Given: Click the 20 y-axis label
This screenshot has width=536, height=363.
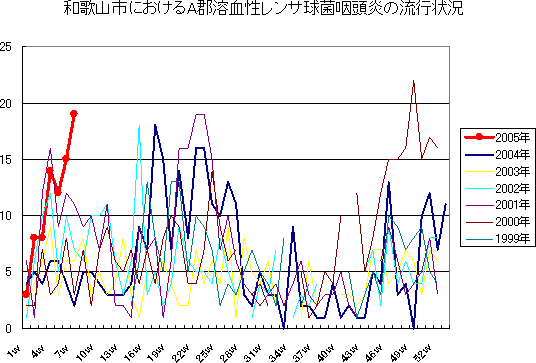Looking at the screenshot, I should point(6,103).
